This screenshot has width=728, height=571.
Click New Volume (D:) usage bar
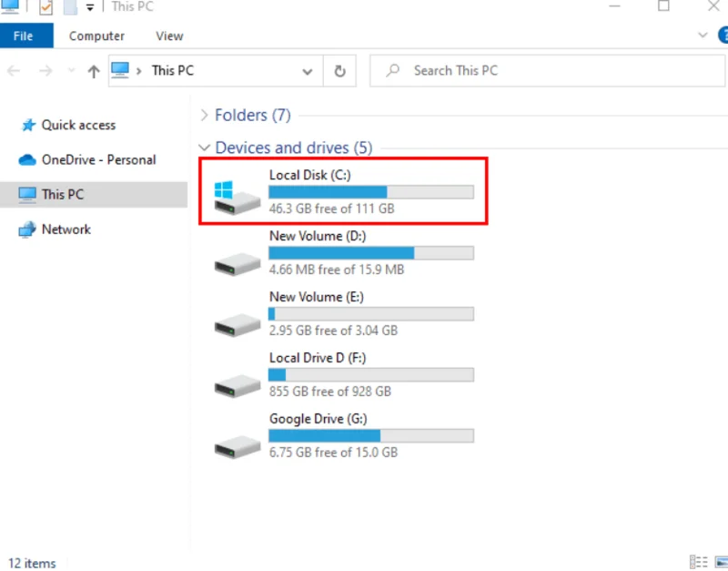[371, 253]
